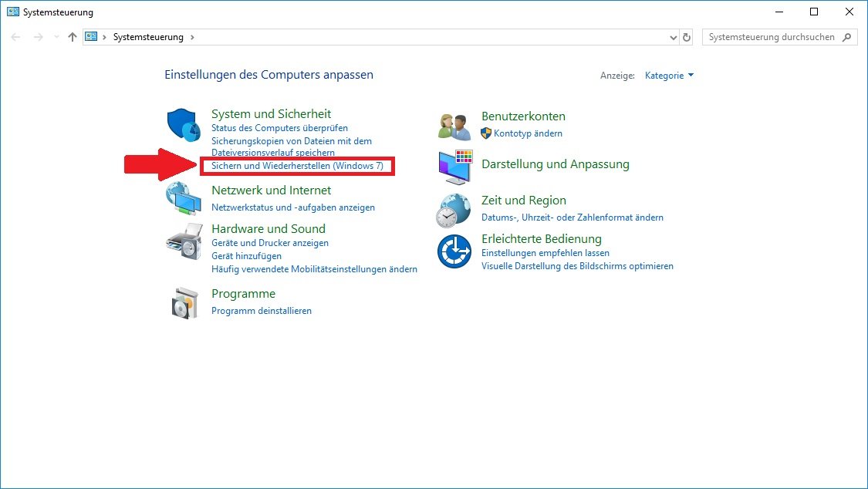The width and height of the screenshot is (868, 489).
Task: Click the System und Sicherheit shield icon
Action: click(184, 125)
